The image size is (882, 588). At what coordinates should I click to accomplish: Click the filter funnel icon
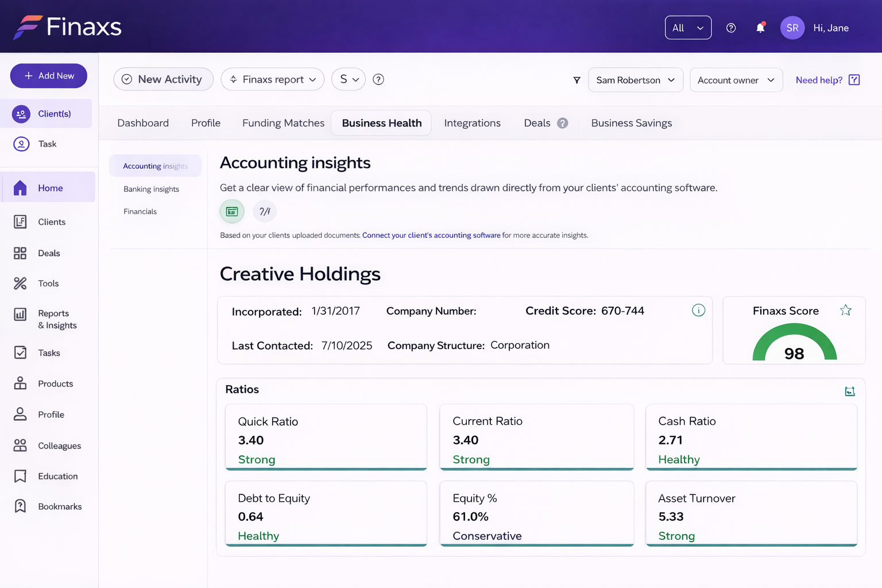[577, 80]
